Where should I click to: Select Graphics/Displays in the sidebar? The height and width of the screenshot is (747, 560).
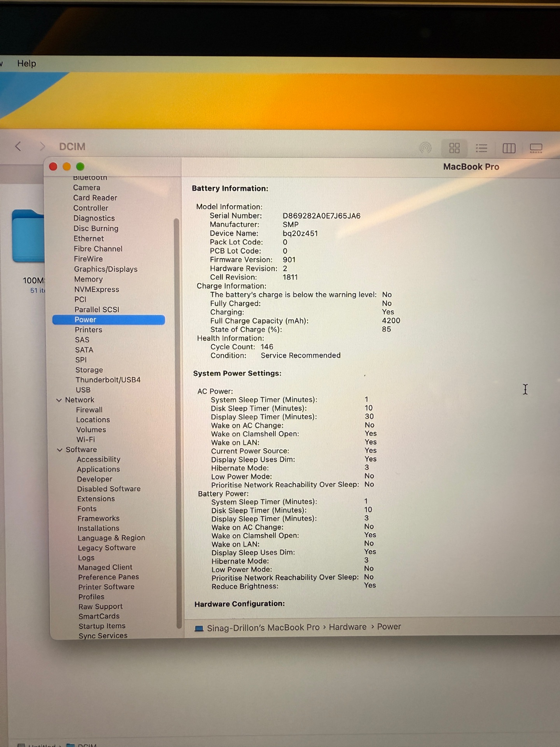(106, 269)
